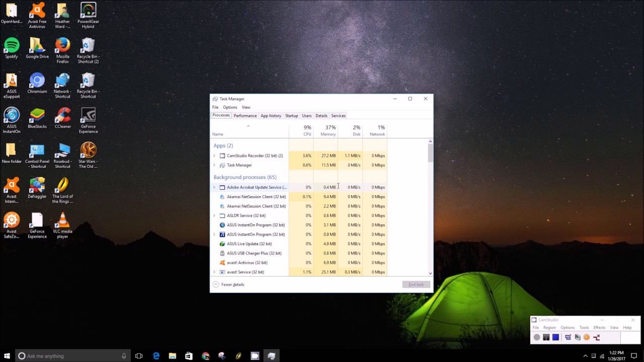This screenshot has height=362, width=644.
Task: Click the Ask me anything search box
Action: (x=72, y=356)
